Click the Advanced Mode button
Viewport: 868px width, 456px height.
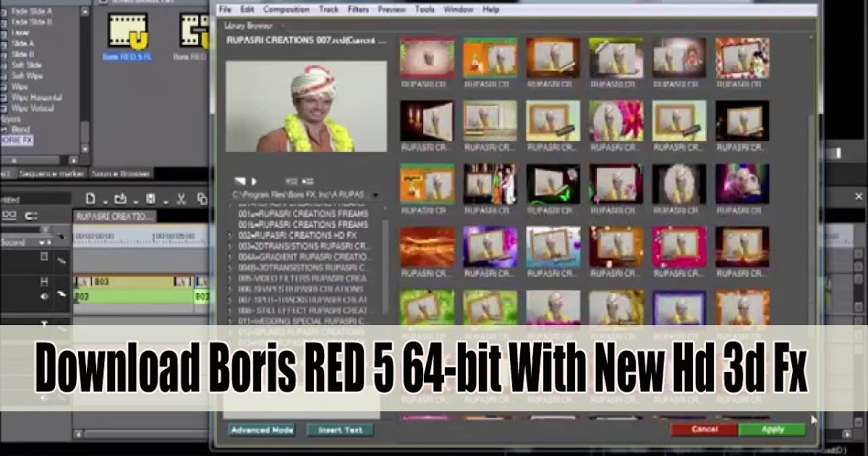point(262,430)
